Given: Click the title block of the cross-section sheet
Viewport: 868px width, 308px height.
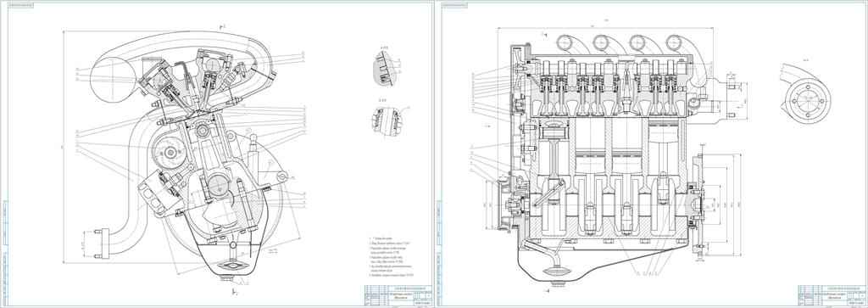Looking at the screenshot, I should point(398,296).
